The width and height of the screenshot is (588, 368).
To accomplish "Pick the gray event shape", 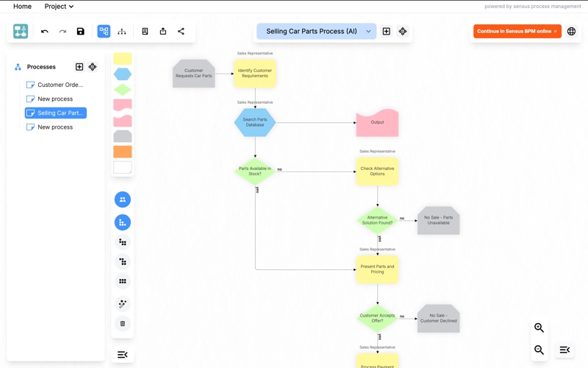I will point(123,136).
